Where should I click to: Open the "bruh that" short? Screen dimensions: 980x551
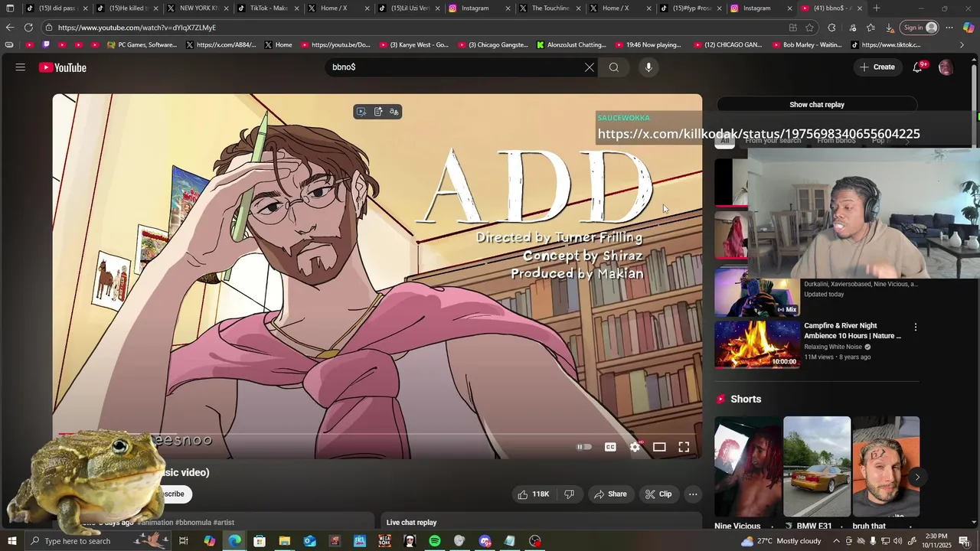click(886, 467)
